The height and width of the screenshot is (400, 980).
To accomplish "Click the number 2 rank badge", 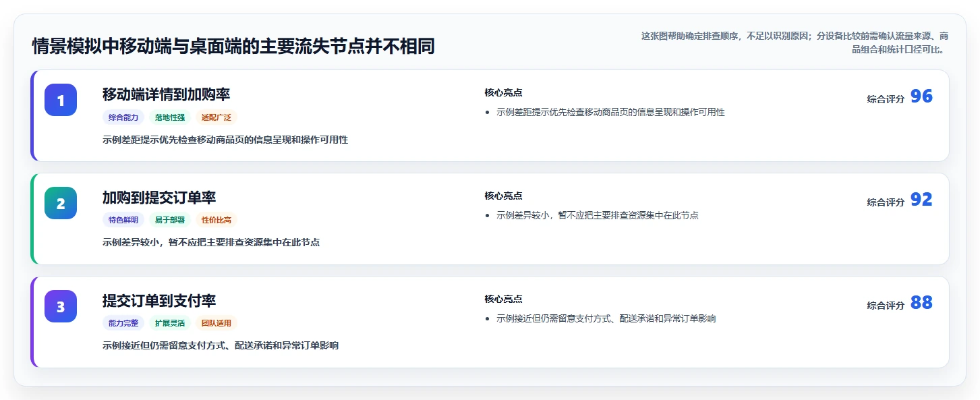I will tap(61, 203).
